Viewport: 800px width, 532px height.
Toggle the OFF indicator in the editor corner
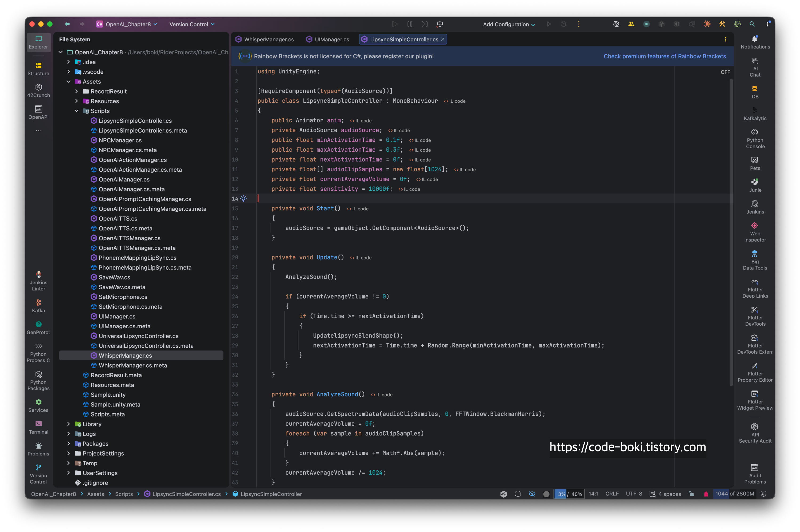725,72
